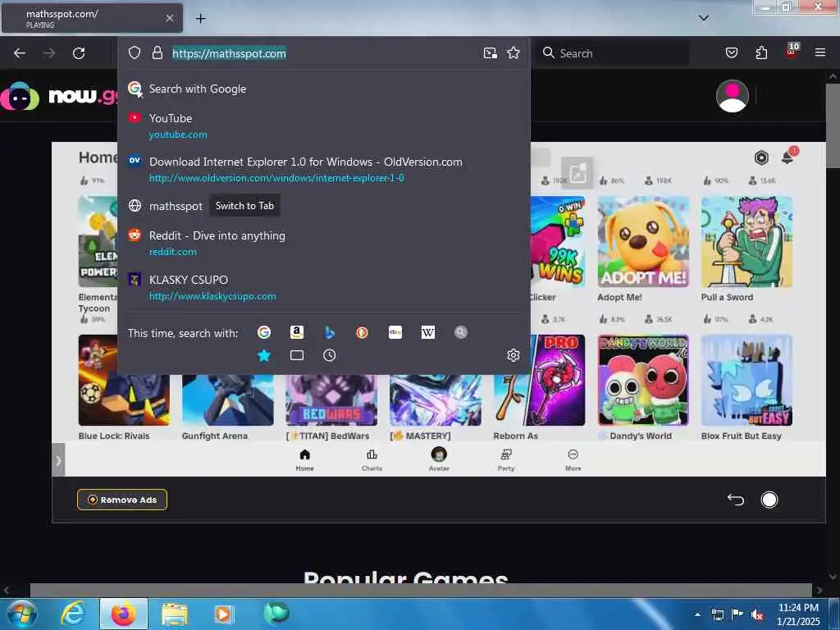Click Switch to Tab for mathsspot
The width and height of the screenshot is (840, 630).
coord(244,206)
